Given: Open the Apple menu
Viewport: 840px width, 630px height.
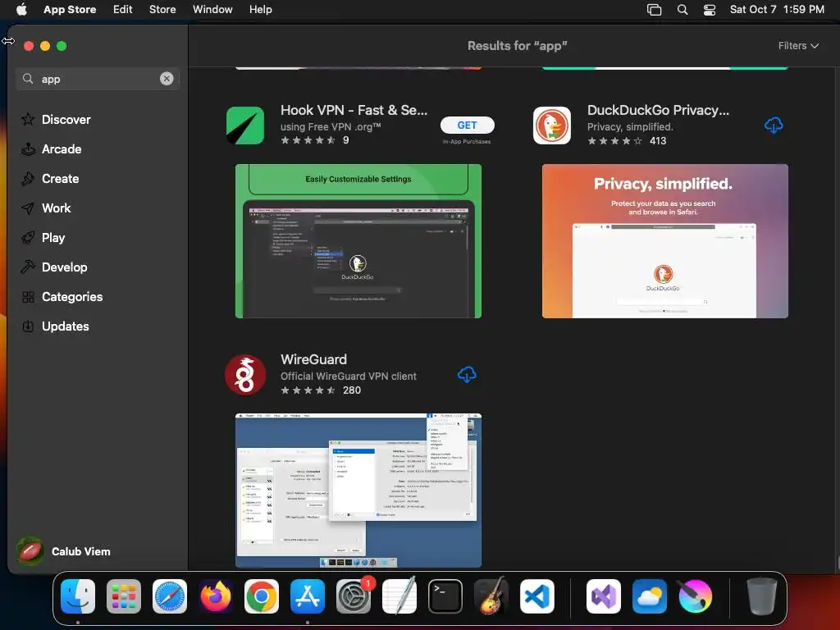Looking at the screenshot, I should tap(21, 9).
